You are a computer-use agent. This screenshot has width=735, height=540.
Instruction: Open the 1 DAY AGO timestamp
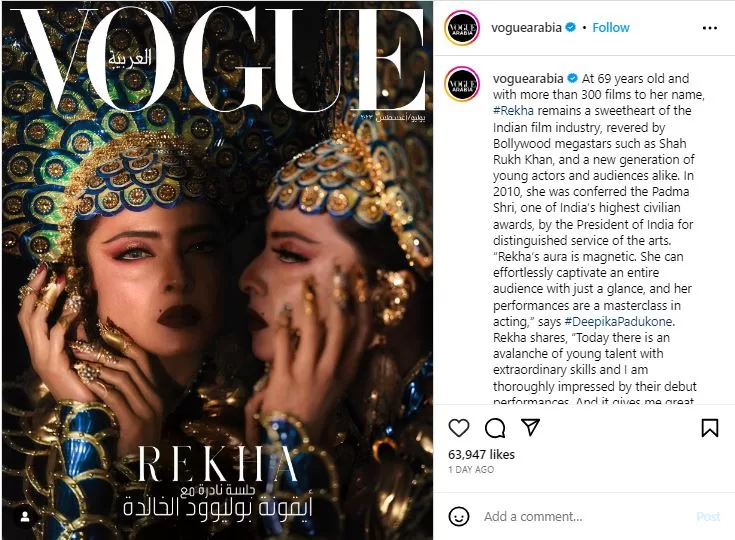pos(471,470)
